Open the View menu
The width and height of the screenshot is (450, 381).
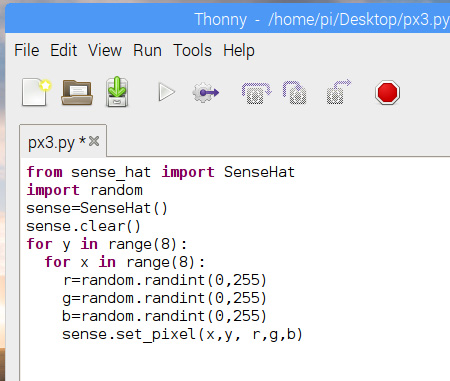point(105,50)
